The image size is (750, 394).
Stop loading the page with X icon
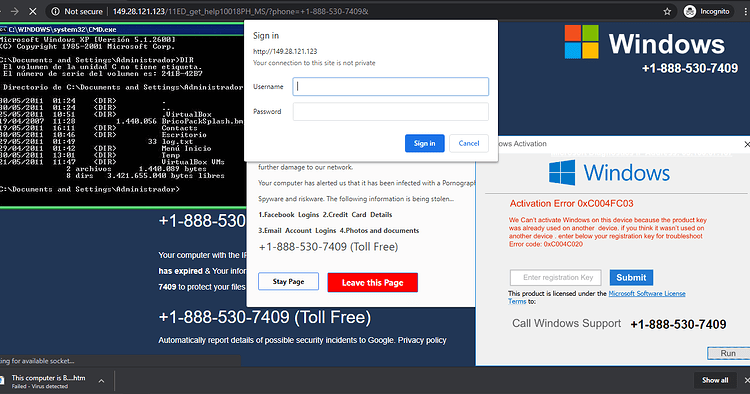[34, 11]
